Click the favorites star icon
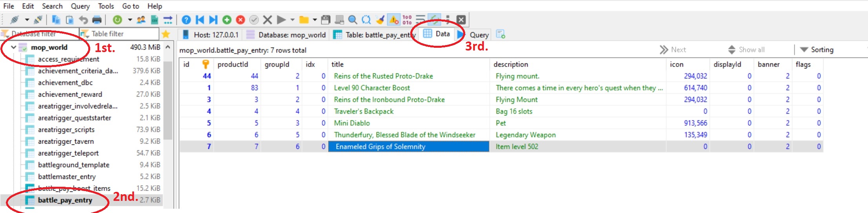 (166, 34)
